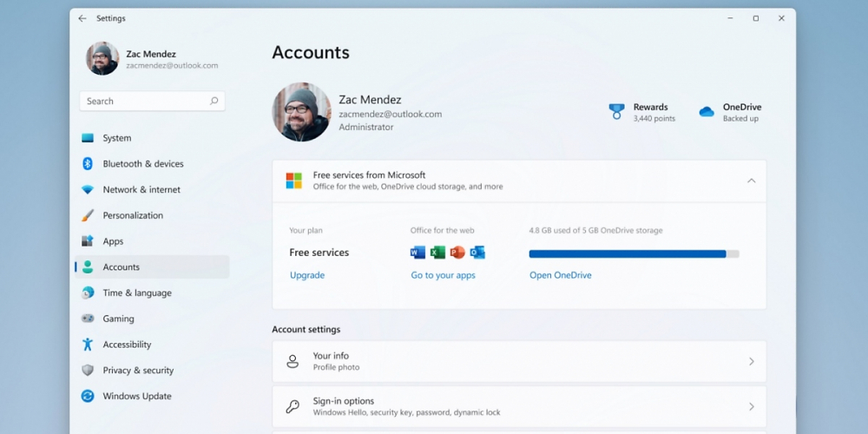Open the Accessibility settings category
This screenshot has width=868, height=434.
(x=152, y=345)
